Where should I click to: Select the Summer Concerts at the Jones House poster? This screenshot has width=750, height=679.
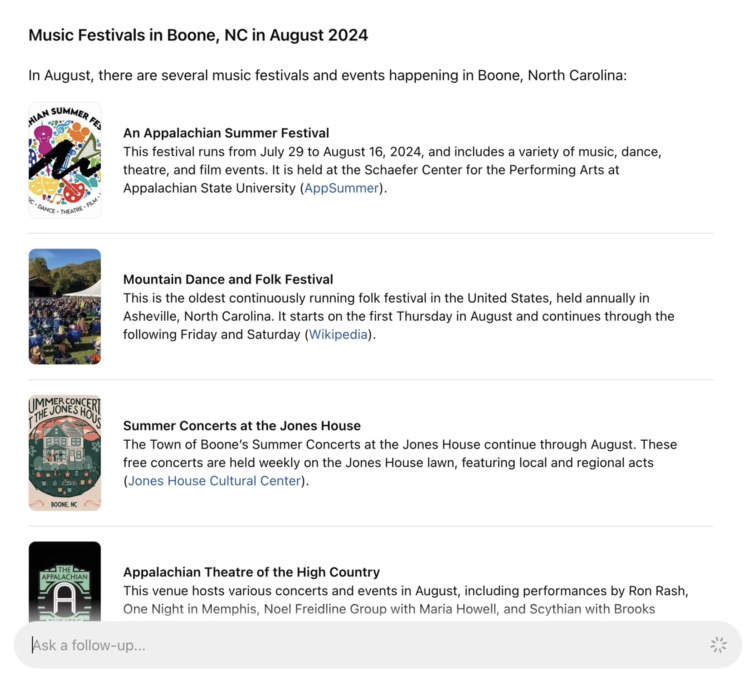point(65,453)
